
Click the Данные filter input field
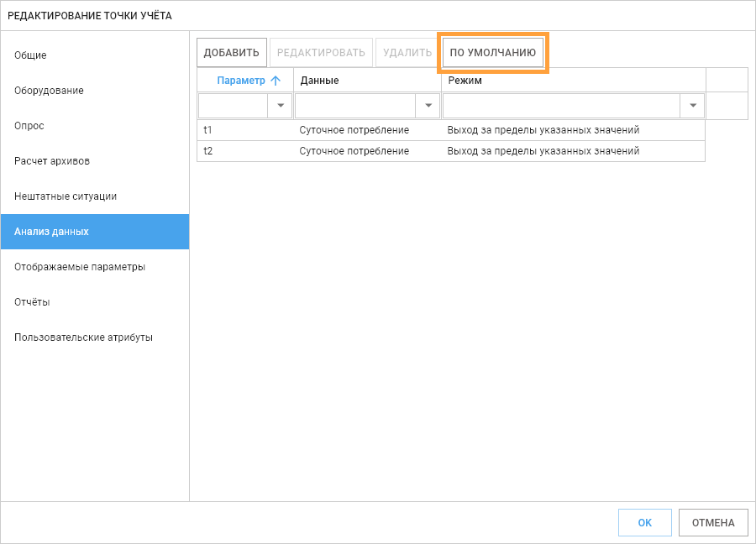[x=355, y=106]
